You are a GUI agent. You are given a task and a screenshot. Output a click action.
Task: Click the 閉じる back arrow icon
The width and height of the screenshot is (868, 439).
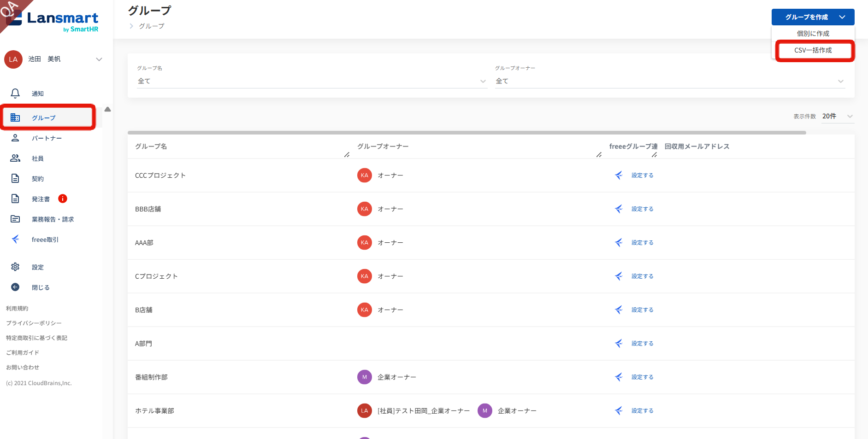click(15, 287)
